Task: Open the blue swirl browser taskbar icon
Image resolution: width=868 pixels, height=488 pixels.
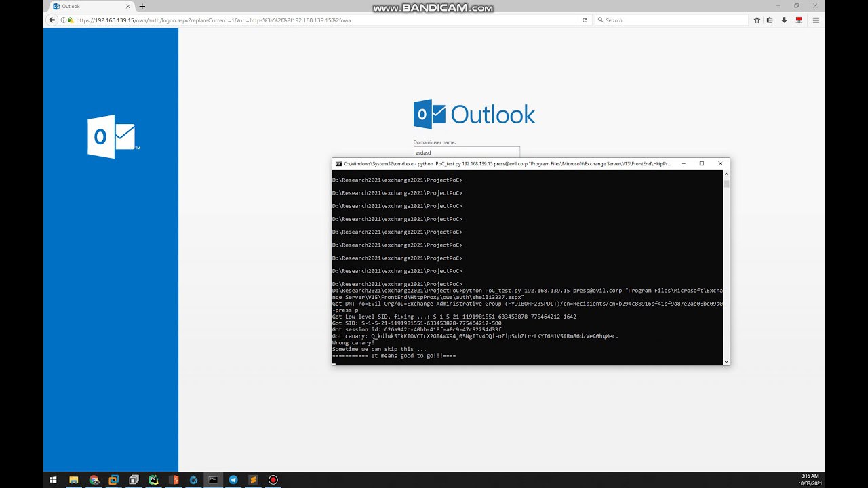Action: 193,480
